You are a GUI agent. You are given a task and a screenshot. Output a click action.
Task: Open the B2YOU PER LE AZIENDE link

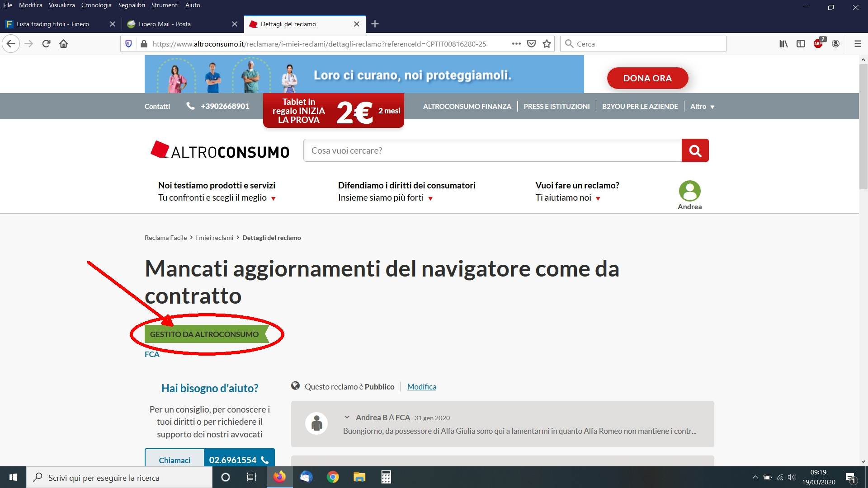[640, 107]
